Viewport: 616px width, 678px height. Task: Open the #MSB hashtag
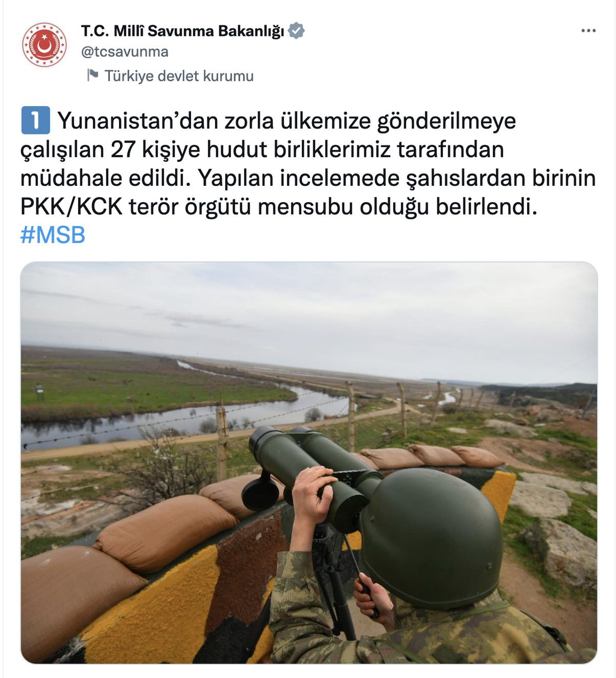point(52,235)
